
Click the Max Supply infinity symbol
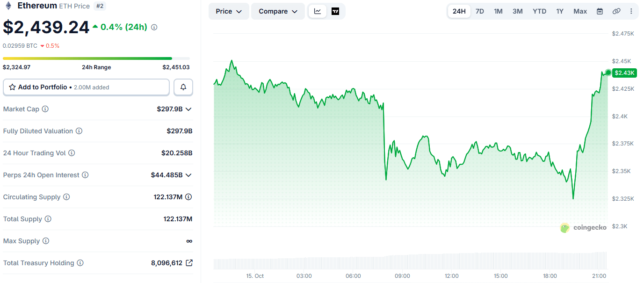189,241
